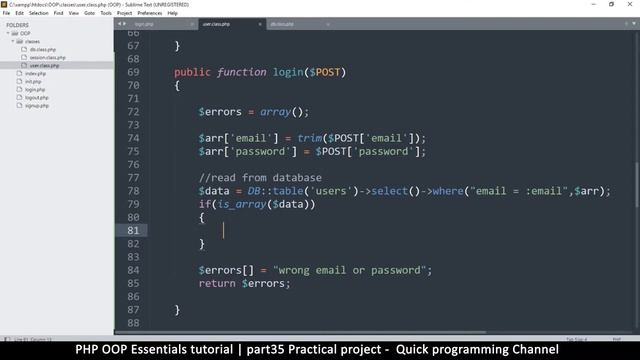640x360 pixels.
Task: Click the FOLDERS heading in the sidebar
Action: click(18, 25)
